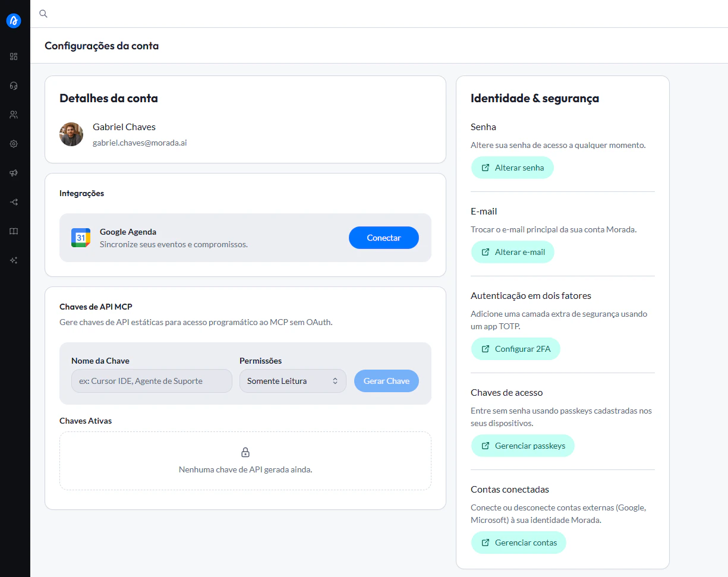Open the headset support icon in sidebar
The height and width of the screenshot is (577, 728).
(14, 86)
